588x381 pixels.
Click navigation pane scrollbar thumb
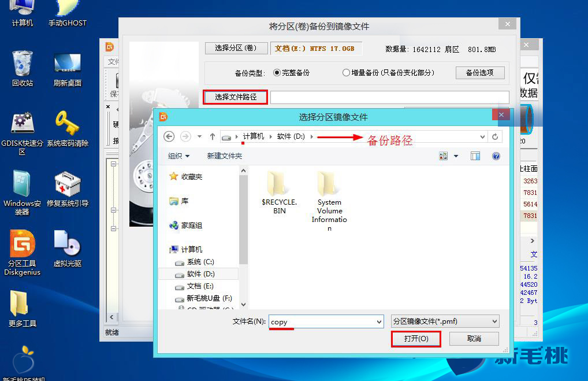point(243,220)
